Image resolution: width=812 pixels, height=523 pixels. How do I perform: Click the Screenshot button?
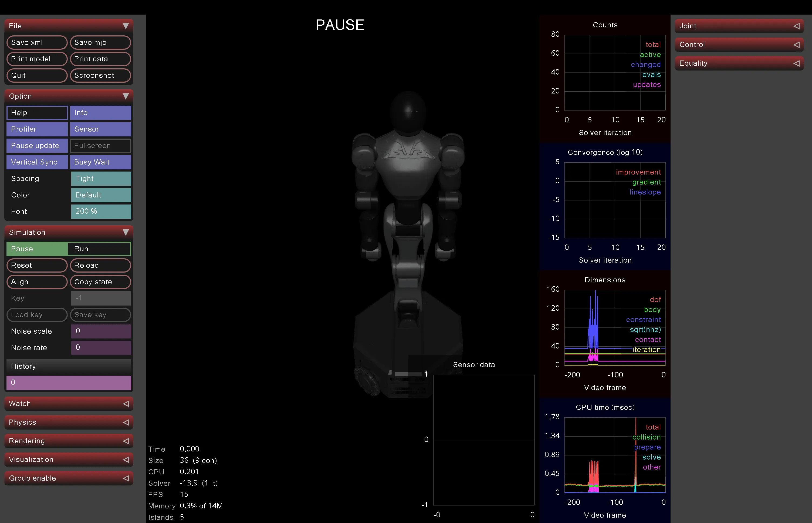[x=100, y=75]
